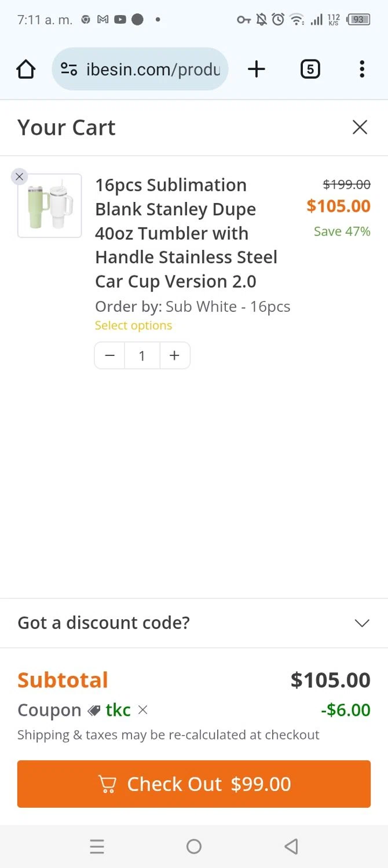The width and height of the screenshot is (388, 868).
Task: Open the tumbler product thumbnail
Action: tap(50, 205)
